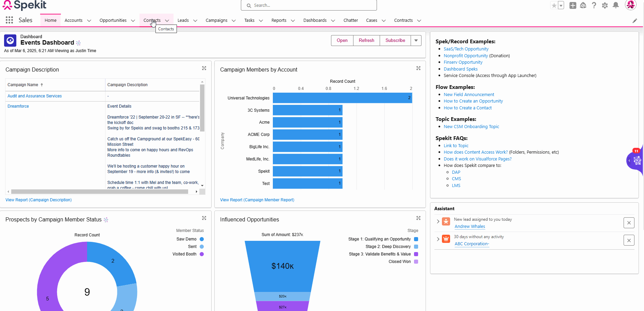Screen dimensions: 644x311
Task: Click the $140K funnel segment
Action: tap(283, 266)
